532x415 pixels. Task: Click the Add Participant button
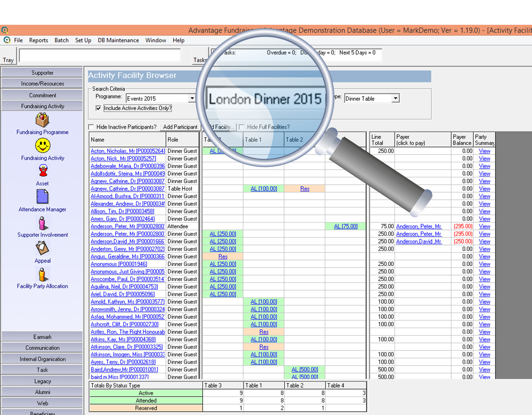coord(180,127)
